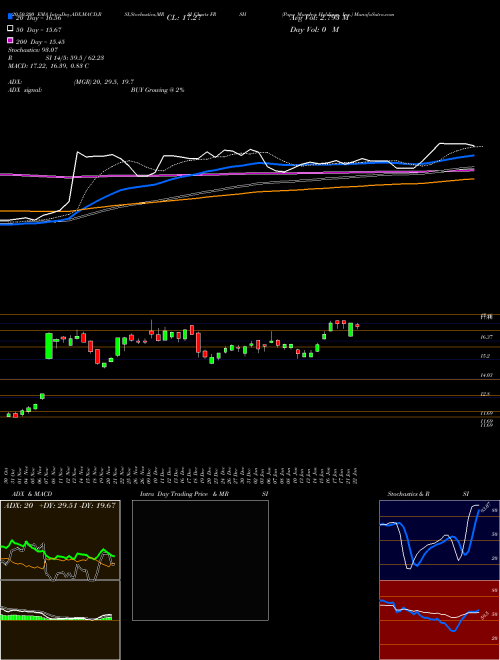Click the empty Intra Day Trading Price chart box
Screen dimensions: 500x660
point(200,560)
